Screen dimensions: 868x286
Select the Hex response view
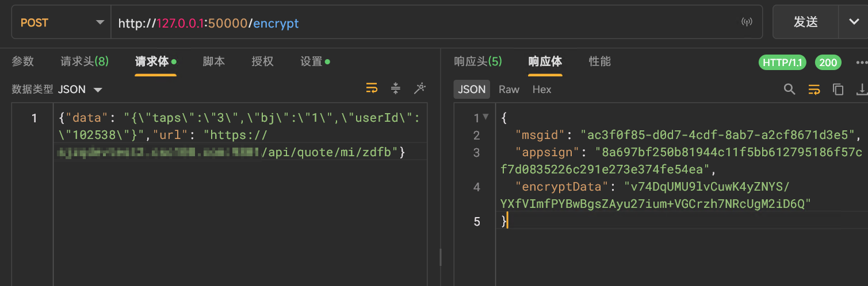coord(542,90)
